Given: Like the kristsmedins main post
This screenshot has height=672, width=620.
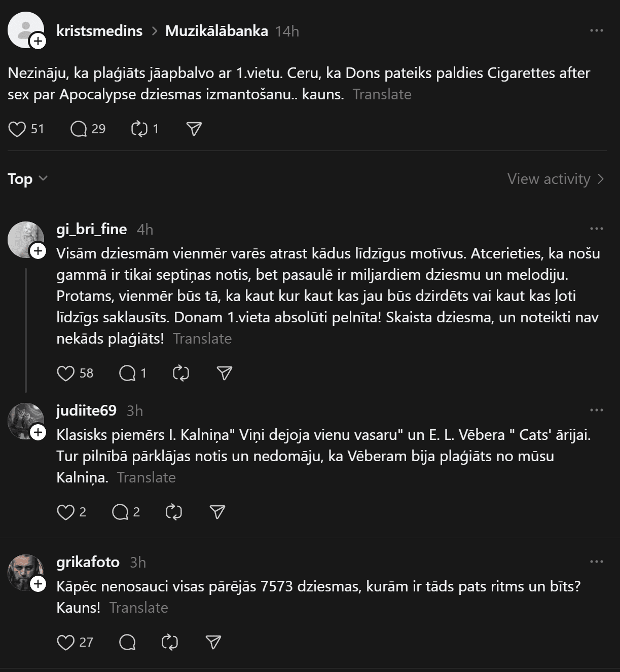Looking at the screenshot, I should click(x=17, y=129).
